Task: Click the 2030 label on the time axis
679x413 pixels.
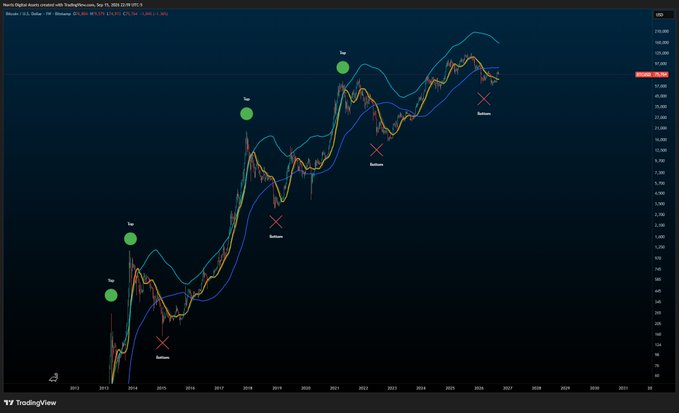Action: (x=594, y=388)
